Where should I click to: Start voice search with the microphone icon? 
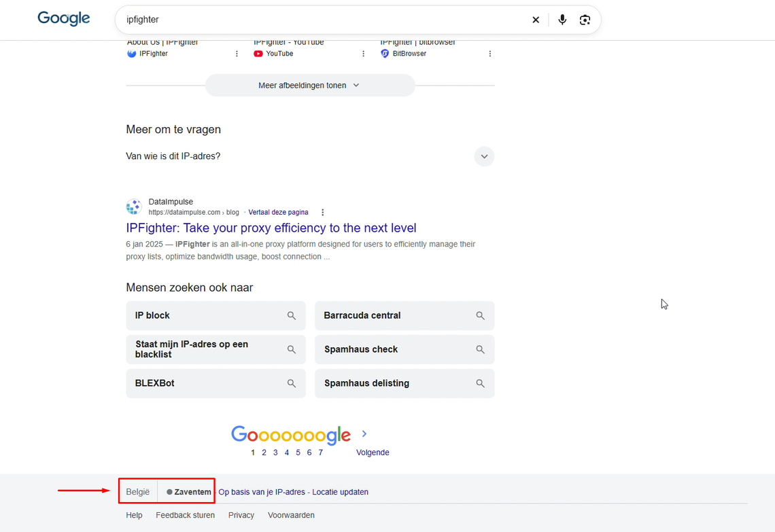tap(562, 20)
